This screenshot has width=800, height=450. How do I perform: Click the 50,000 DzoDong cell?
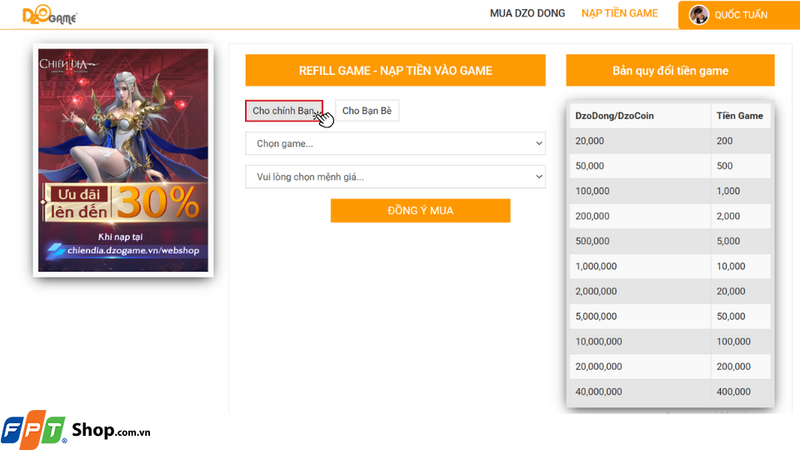tap(640, 166)
